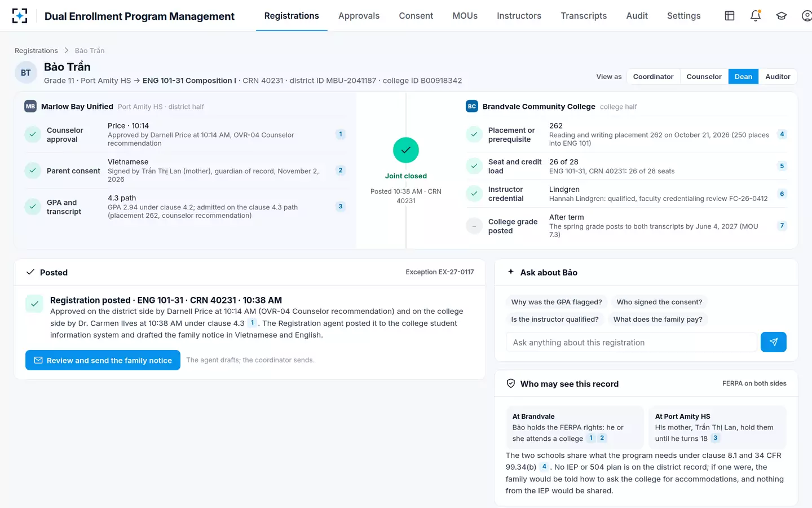Ask 'Why was the GPA flagged?'
This screenshot has height=508, width=812.
pyautogui.click(x=557, y=302)
